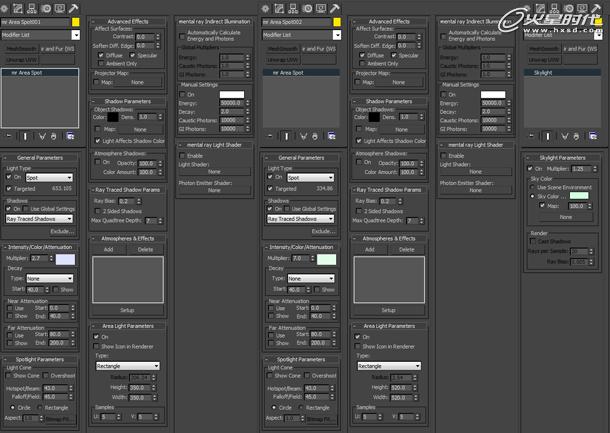Open the Modify tab in the Spot002 panel

point(279,8)
